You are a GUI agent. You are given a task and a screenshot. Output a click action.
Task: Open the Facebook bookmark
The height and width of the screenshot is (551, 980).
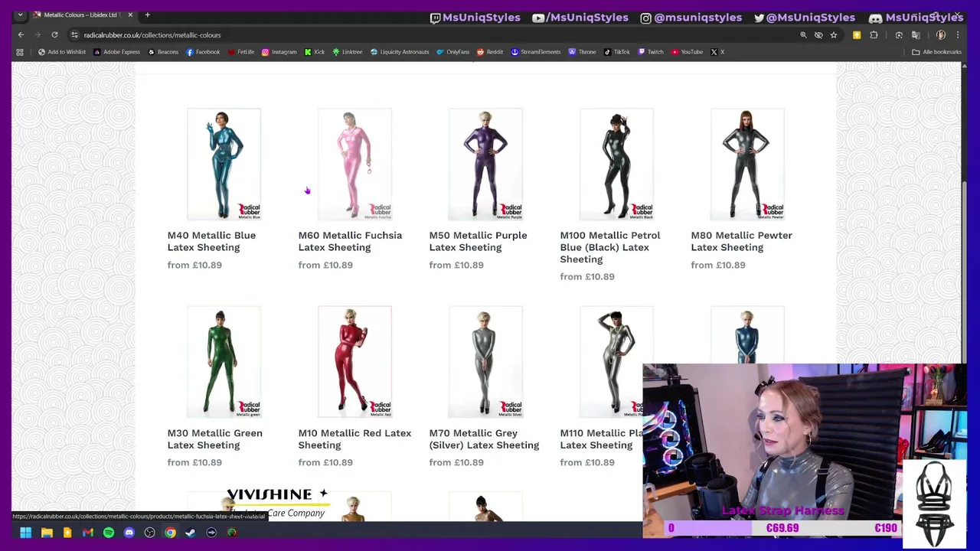coord(203,52)
